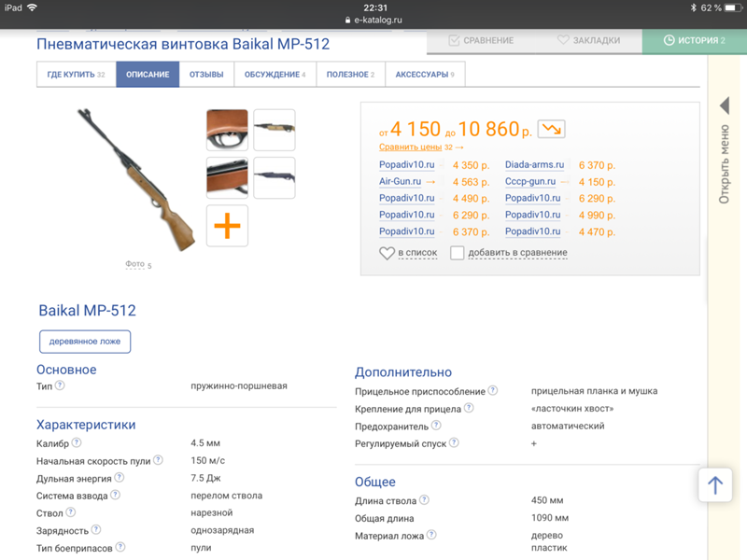This screenshot has height=560, width=747.
Task: Click the main rifle product photo
Action: 136,180
